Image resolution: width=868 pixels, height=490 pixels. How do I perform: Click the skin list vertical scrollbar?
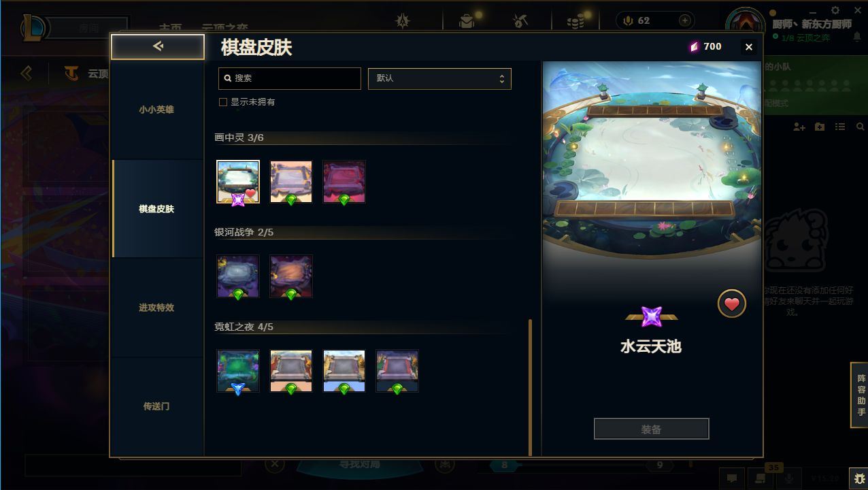pos(531,387)
